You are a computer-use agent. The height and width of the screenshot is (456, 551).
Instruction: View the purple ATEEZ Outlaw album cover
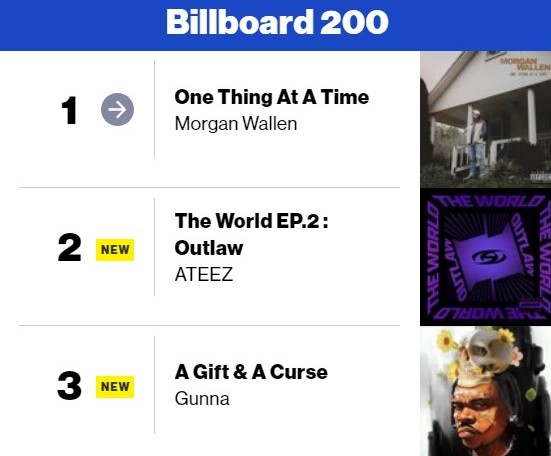(485, 257)
